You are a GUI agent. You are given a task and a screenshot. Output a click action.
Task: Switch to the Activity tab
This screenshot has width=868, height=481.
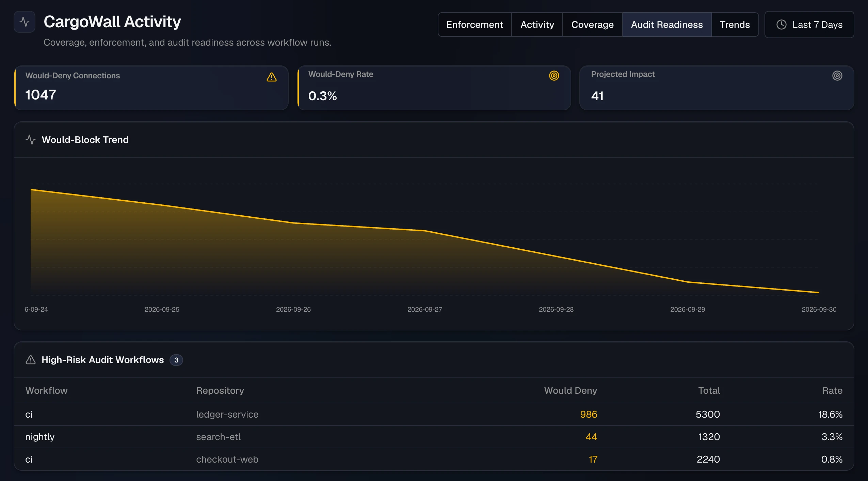[537, 25]
